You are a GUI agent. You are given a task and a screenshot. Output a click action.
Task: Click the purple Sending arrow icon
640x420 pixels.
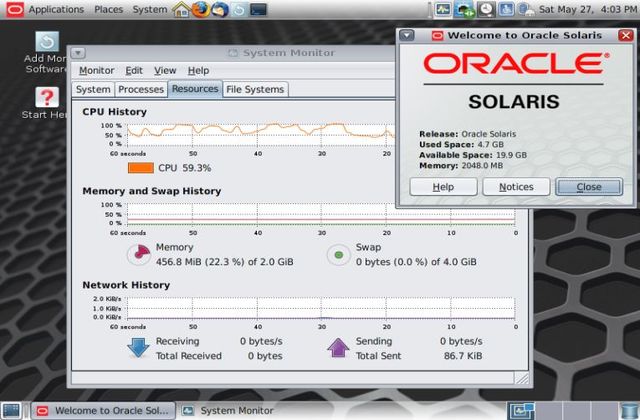click(x=338, y=348)
